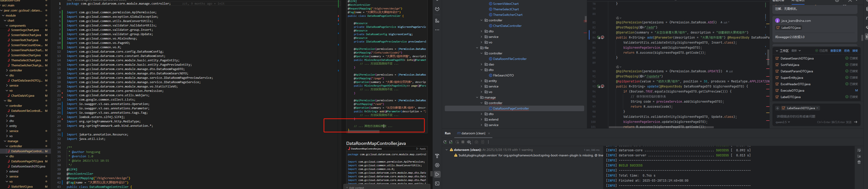The height and width of the screenshot is (189, 868).
Task: Open ExcelHeaderDTO.java in changes list
Action: tap(795, 84)
